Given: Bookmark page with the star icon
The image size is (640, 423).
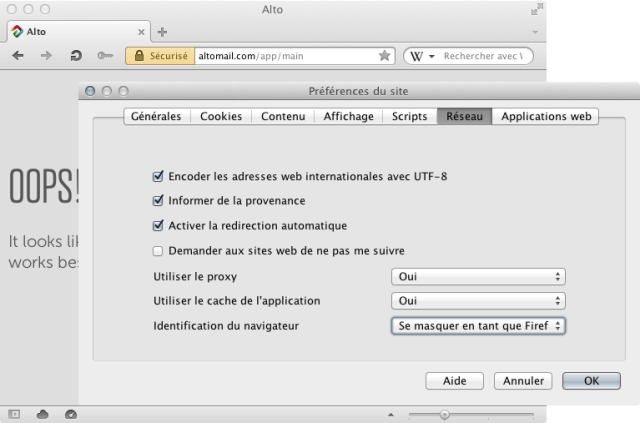Looking at the screenshot, I should (x=384, y=56).
